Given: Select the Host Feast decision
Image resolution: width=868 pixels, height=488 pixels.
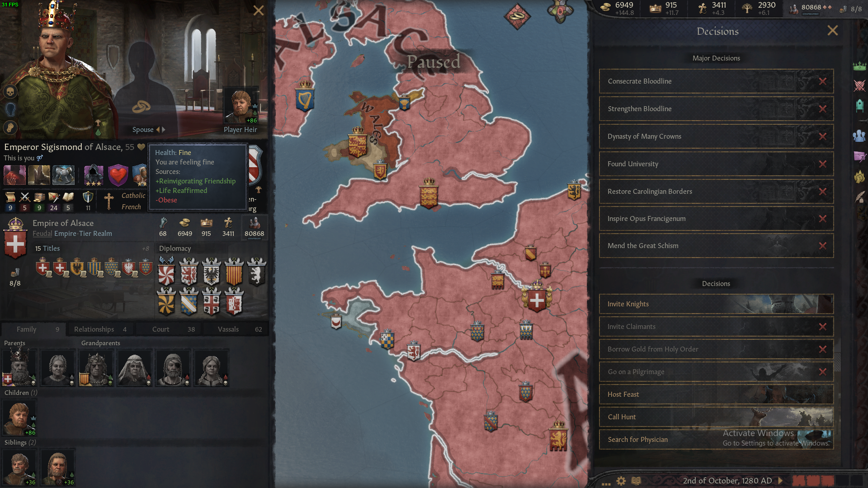Looking at the screenshot, I should [716, 394].
